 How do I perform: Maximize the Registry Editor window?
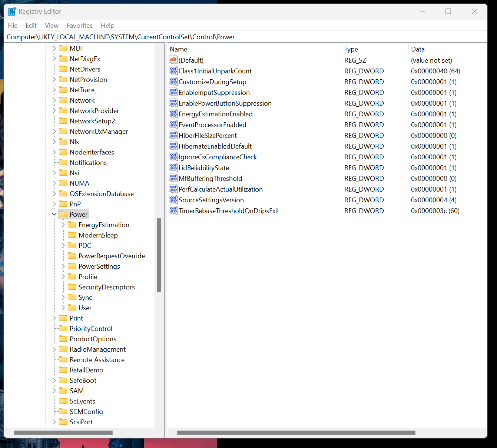(448, 11)
